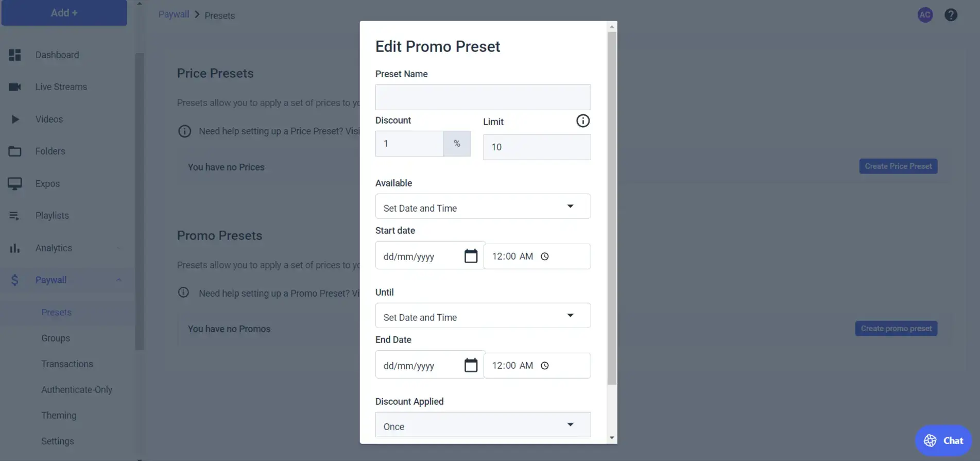Viewport: 980px width, 461px height.
Task: Select the Live Streams camera icon
Action: (x=15, y=87)
